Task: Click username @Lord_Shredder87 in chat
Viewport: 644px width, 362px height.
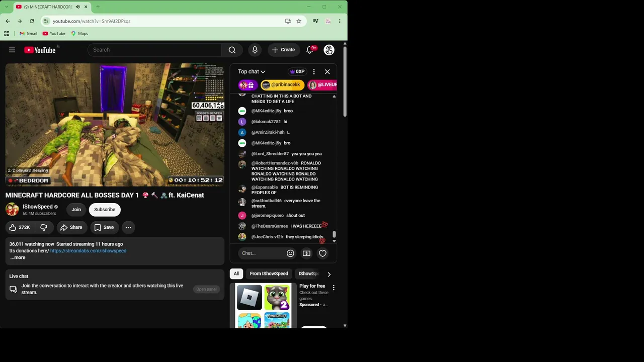Action: coord(270,154)
